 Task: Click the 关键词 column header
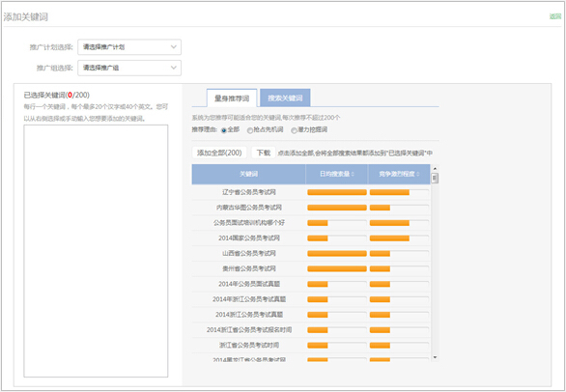point(248,175)
